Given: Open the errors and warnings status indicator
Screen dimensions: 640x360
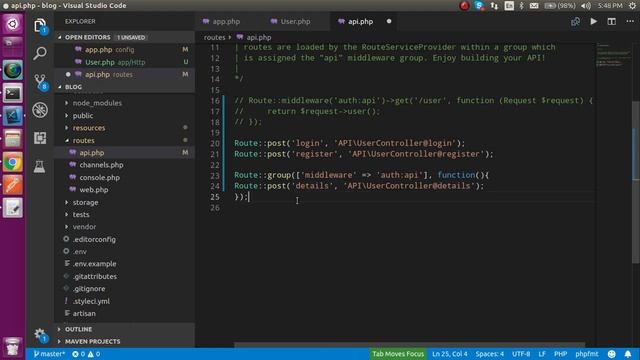Looking at the screenshot, I should point(86,354).
